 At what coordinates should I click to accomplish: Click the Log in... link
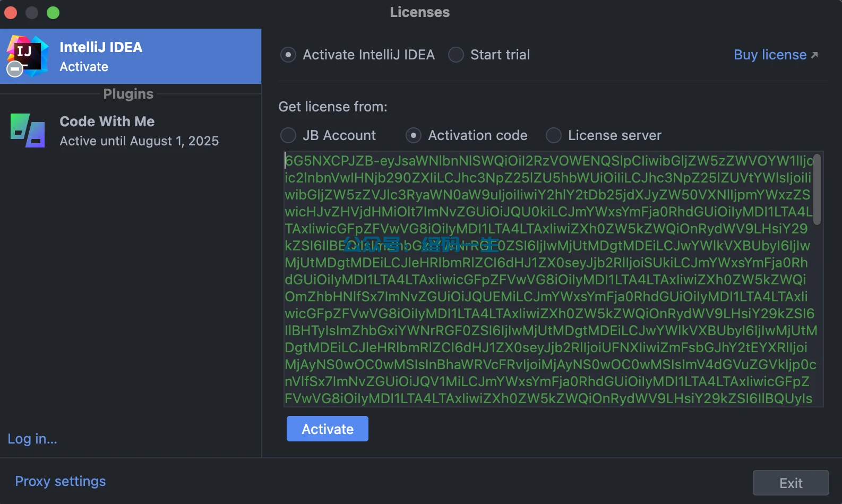(x=32, y=439)
